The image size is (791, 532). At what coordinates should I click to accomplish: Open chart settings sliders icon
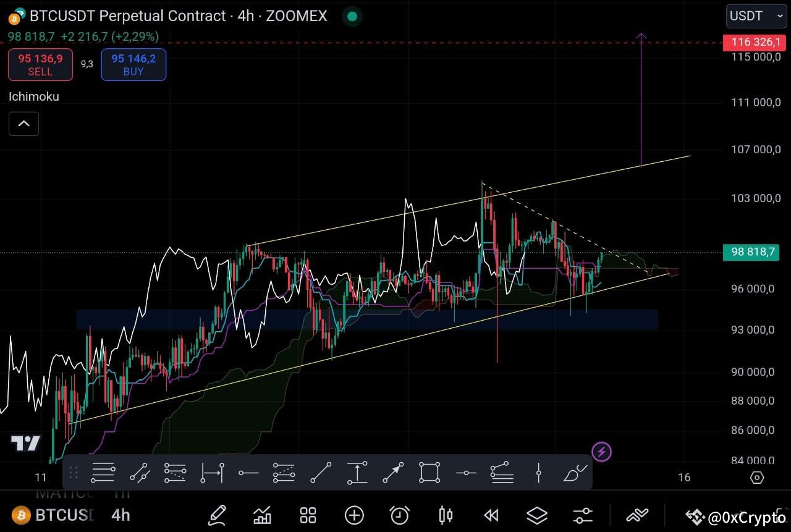[x=583, y=515]
